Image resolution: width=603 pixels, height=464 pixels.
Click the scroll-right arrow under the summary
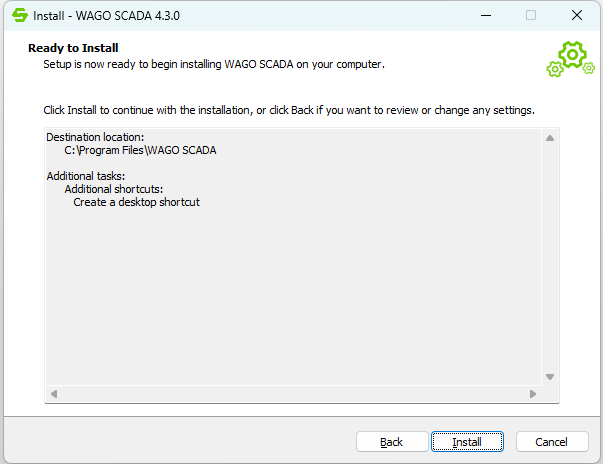coord(531,394)
